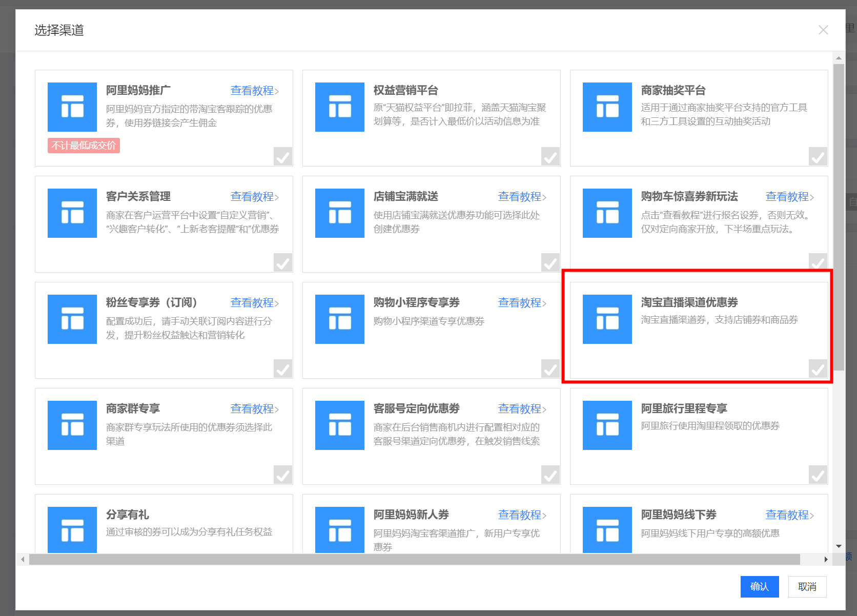Tick the checkmark on 粉丝专享券（订阅） card
This screenshot has width=857, height=616.
pyautogui.click(x=283, y=368)
